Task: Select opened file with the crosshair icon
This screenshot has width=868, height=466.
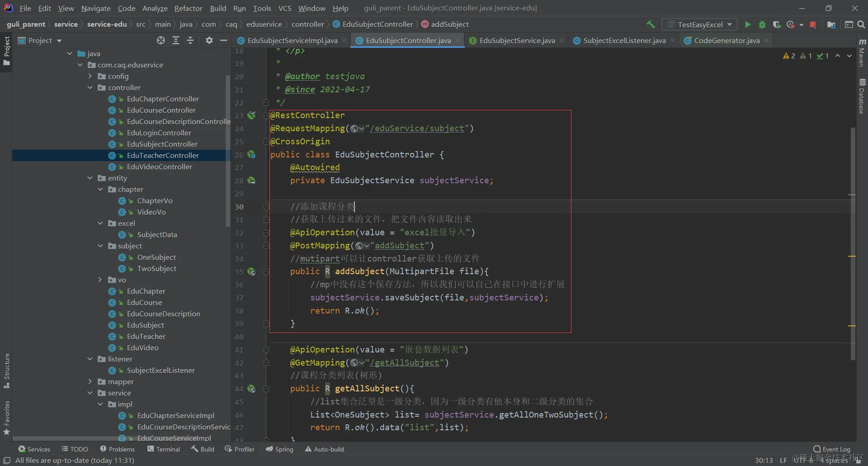Action: click(161, 41)
